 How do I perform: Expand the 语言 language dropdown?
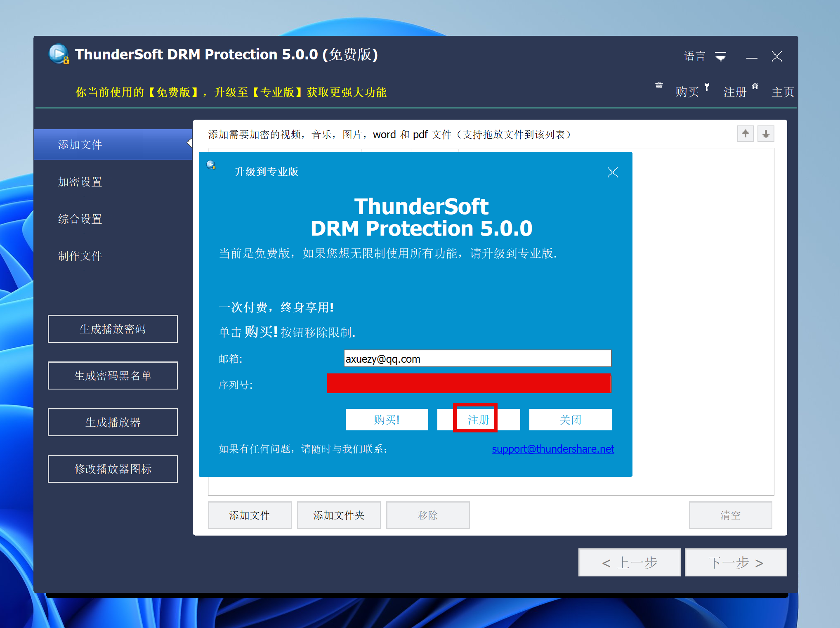coord(720,56)
